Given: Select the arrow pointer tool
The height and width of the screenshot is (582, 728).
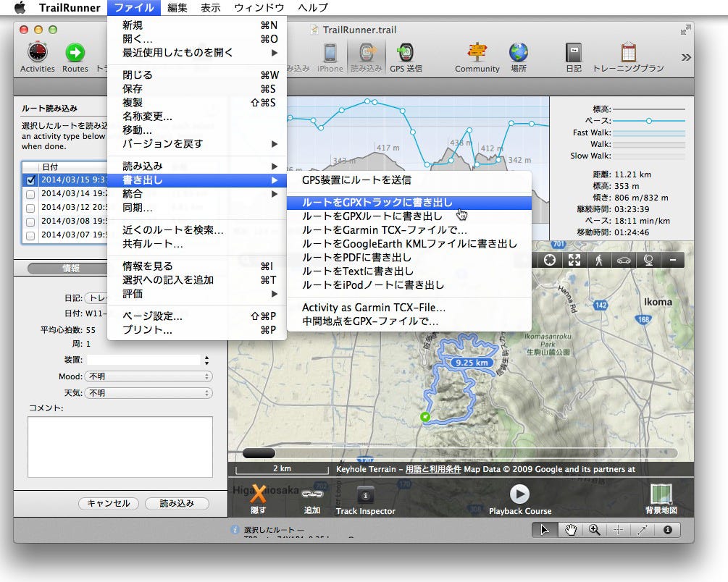Looking at the screenshot, I should (544, 530).
